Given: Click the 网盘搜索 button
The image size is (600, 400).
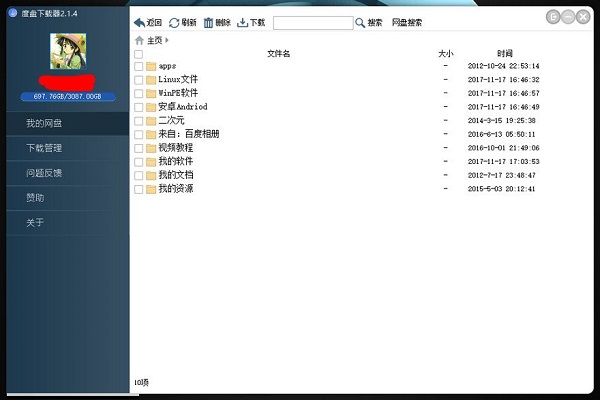Looking at the screenshot, I should tap(406, 22).
